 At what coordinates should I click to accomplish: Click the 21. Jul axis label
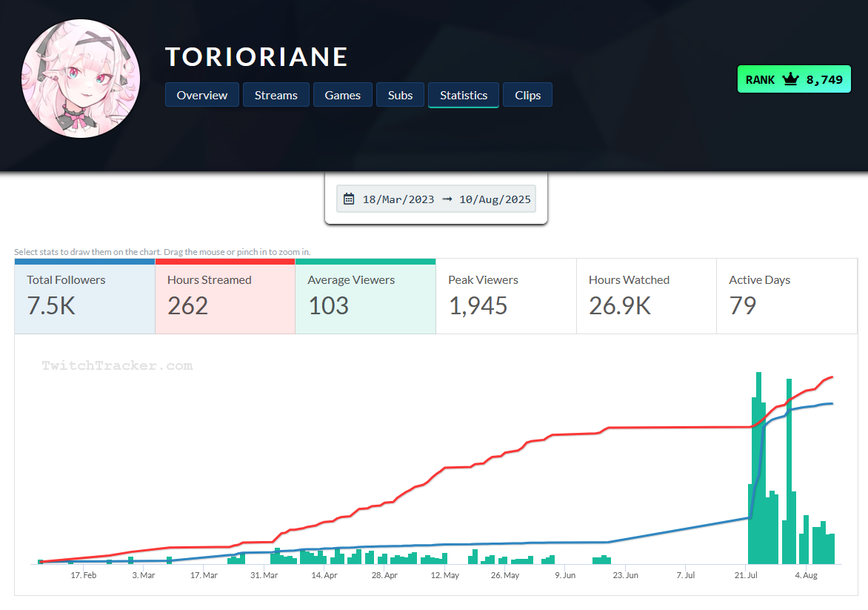click(746, 575)
